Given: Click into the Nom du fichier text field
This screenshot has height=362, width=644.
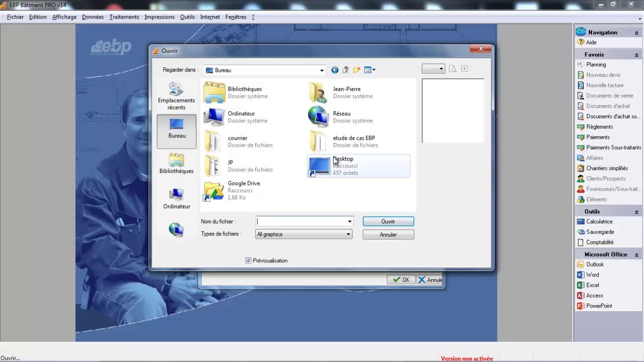Looking at the screenshot, I should [x=301, y=222].
